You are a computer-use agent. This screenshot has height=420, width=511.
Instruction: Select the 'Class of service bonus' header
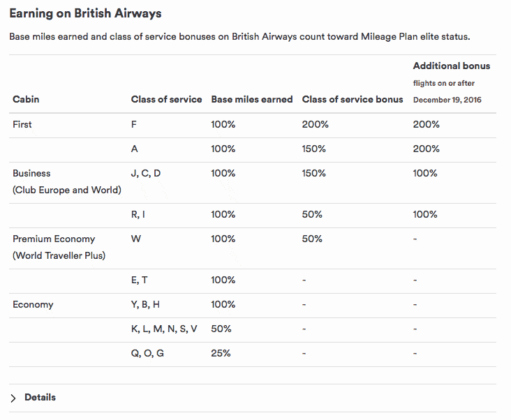353,99
